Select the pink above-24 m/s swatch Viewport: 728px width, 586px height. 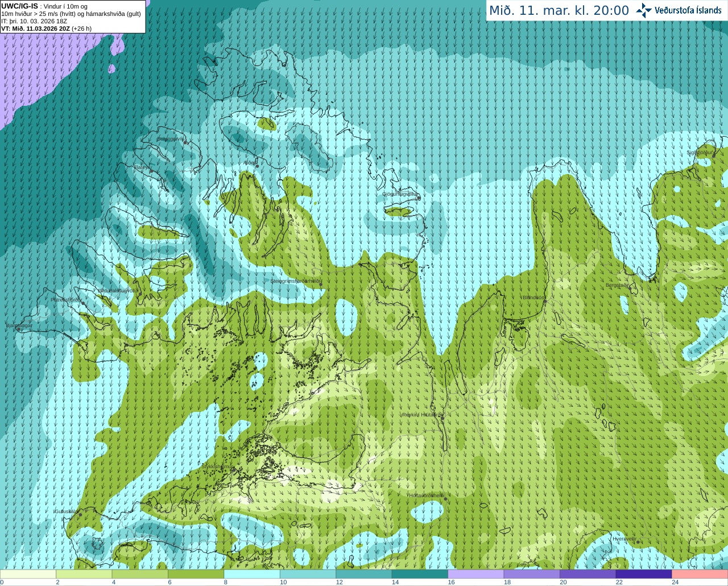(700, 574)
